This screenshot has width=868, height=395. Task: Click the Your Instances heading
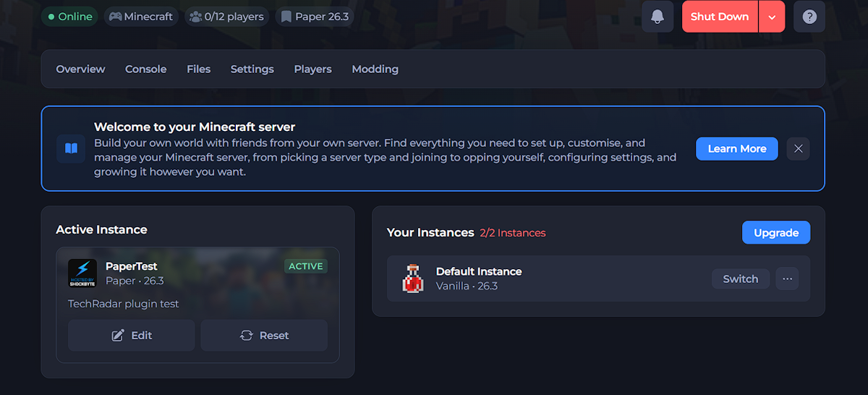tap(430, 232)
